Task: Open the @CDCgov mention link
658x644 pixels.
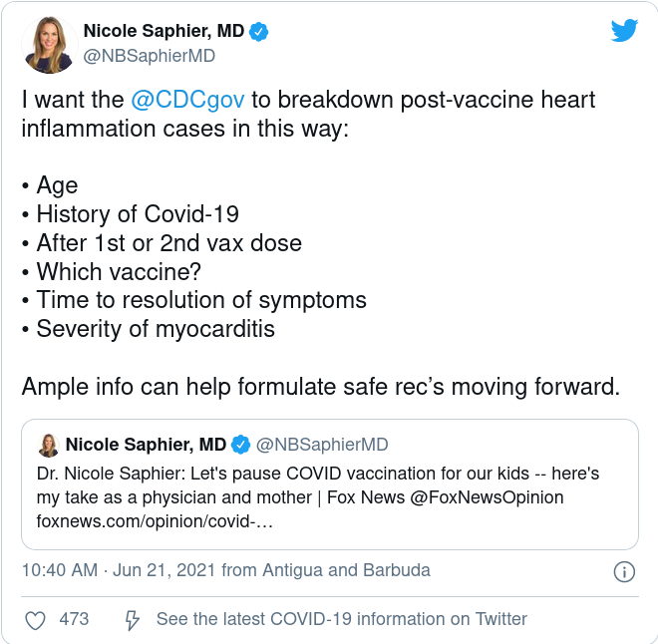Action: 187,100
